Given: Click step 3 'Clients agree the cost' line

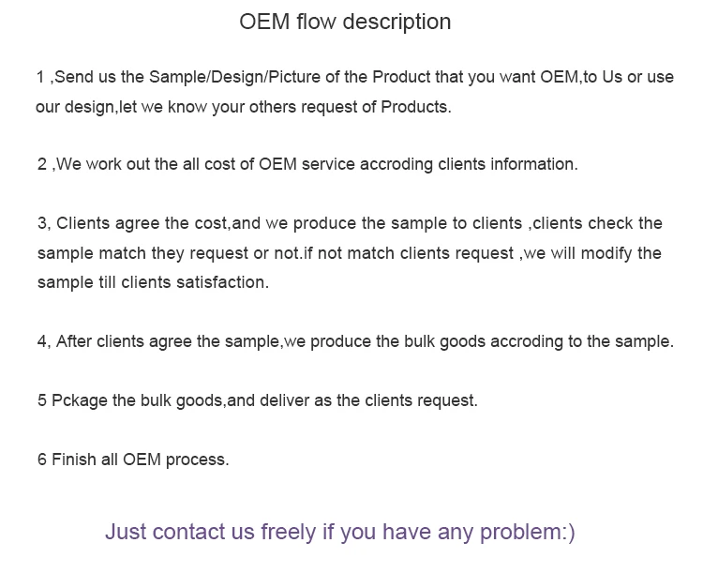Looking at the screenshot, I should [x=350, y=223].
